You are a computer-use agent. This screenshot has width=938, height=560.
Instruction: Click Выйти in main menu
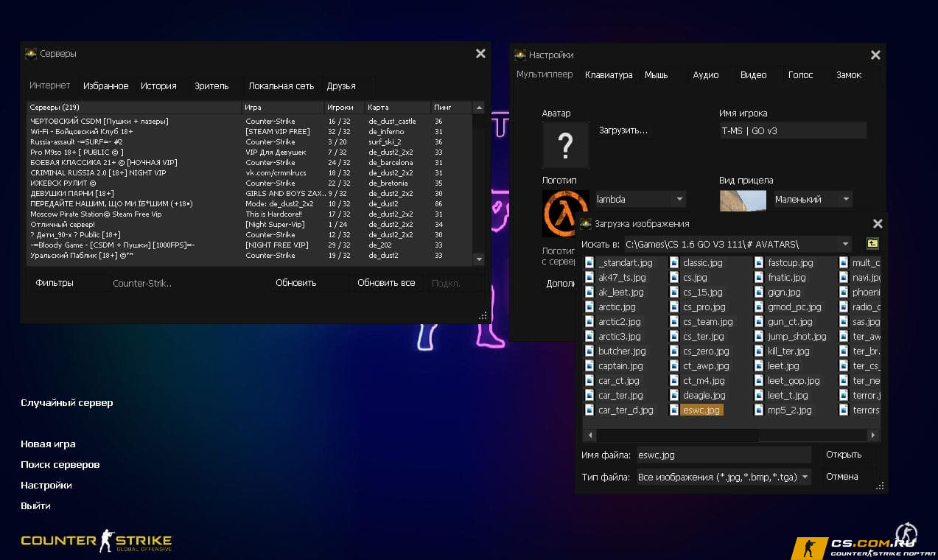point(35,506)
